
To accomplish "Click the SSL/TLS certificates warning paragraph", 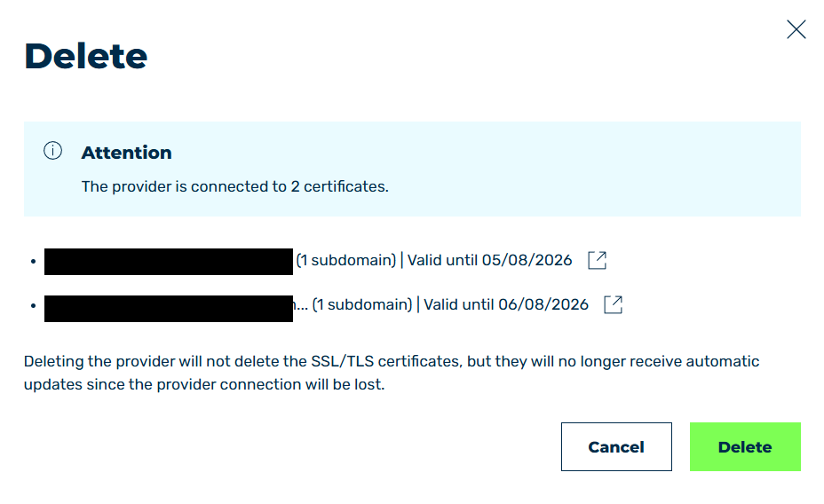I will pos(392,373).
